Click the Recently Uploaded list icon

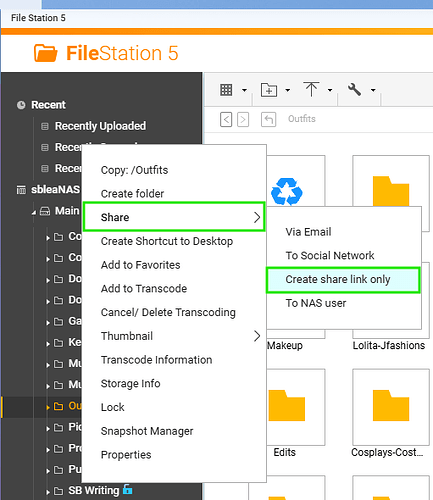tap(45, 126)
